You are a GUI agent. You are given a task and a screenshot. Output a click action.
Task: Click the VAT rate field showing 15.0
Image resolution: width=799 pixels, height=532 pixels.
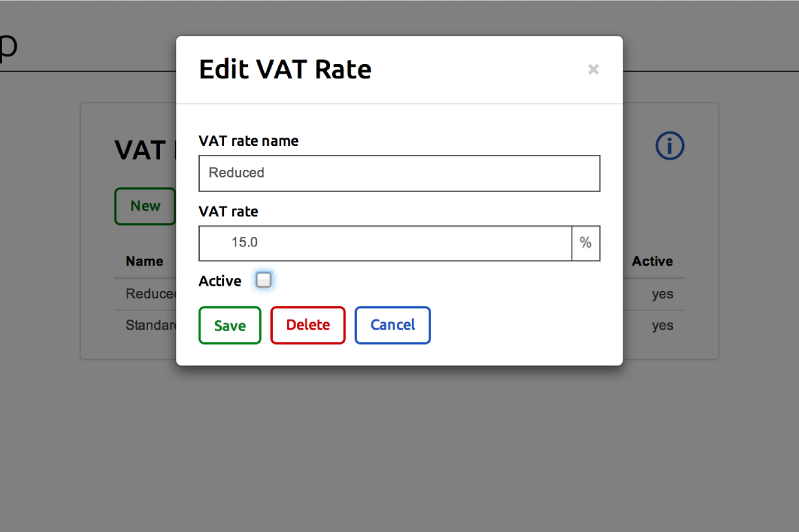[385, 243]
